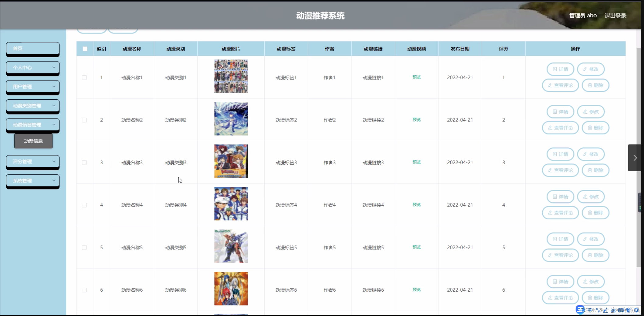The image size is (644, 316).
Task: Click 修改 edit button for 动漫名称6
Action: tap(591, 282)
